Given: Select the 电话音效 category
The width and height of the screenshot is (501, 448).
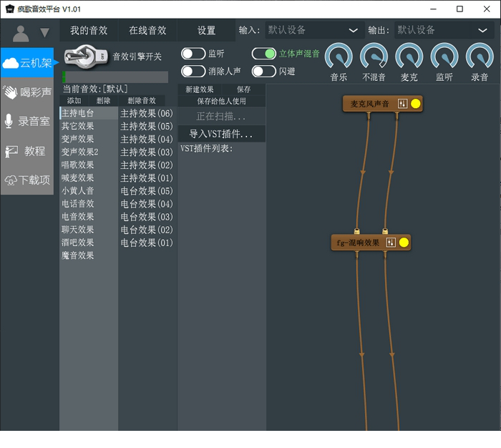Looking at the screenshot, I should (x=89, y=203).
